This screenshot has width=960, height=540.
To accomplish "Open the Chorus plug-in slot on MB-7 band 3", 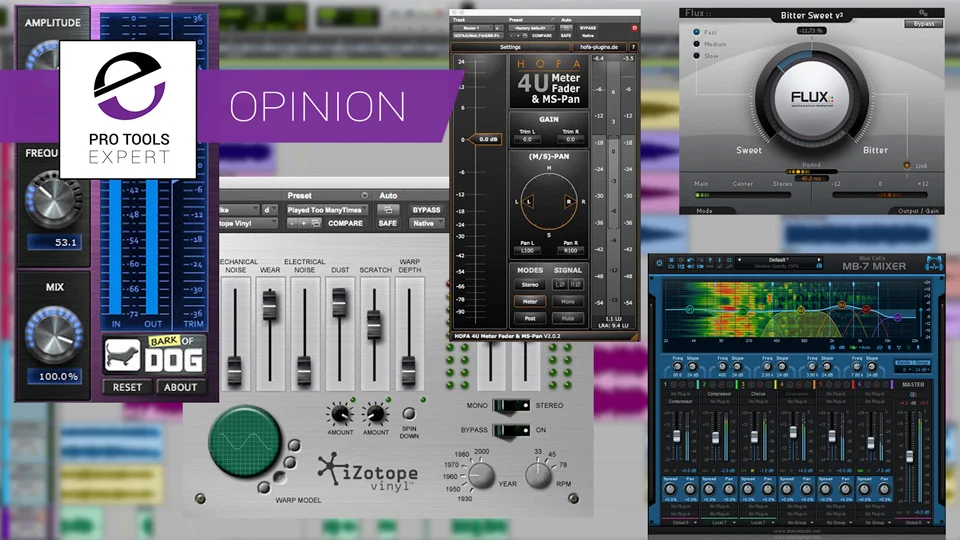I will pos(758,394).
